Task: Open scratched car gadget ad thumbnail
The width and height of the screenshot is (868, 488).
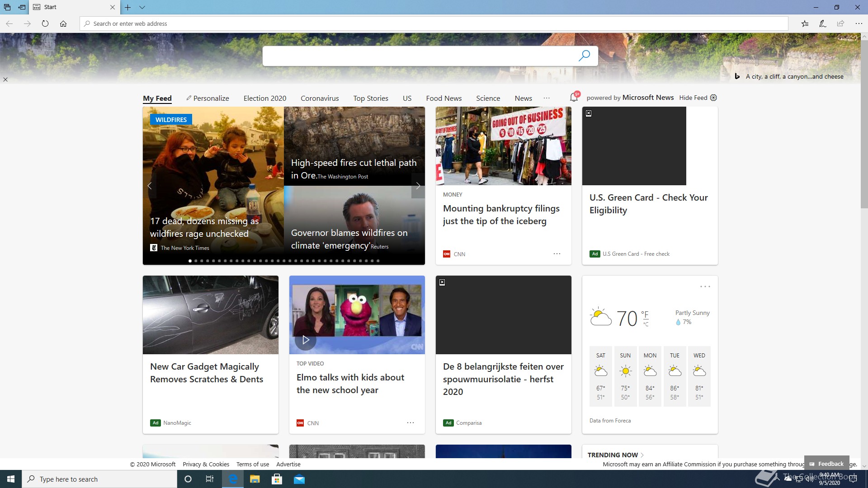Action: point(211,315)
